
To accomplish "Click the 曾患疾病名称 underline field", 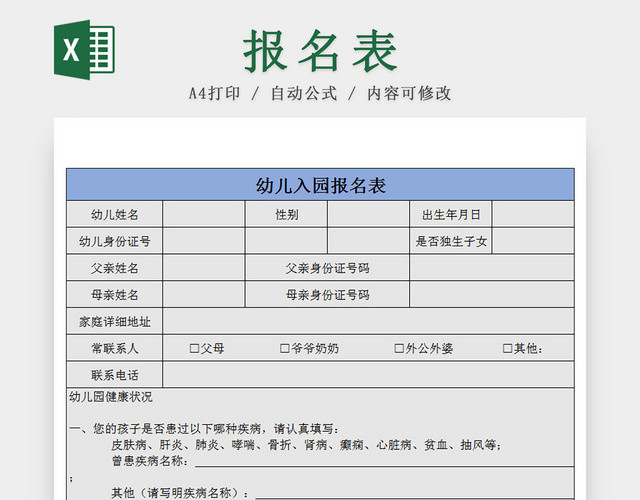I will [x=384, y=461].
